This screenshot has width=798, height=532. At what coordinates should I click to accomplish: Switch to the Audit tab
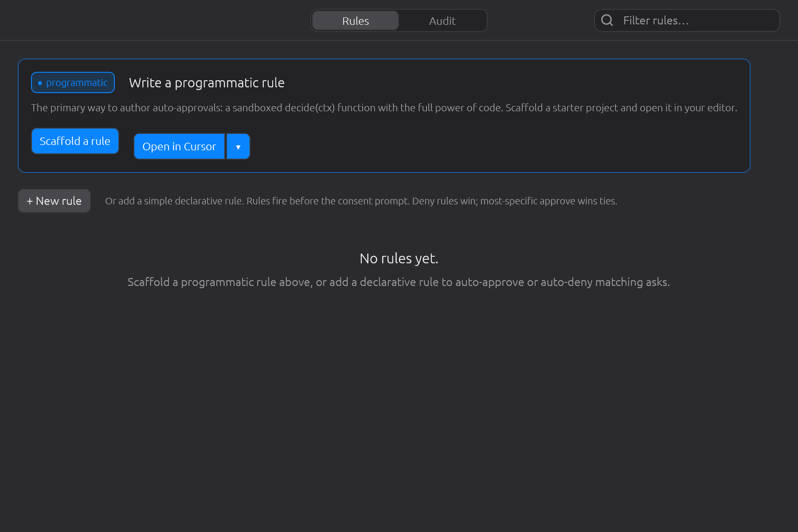[442, 21]
